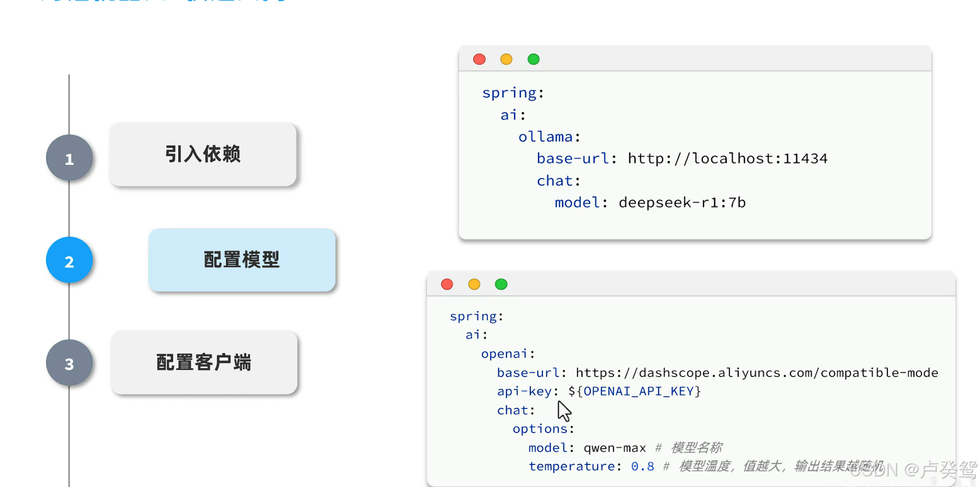980x487 pixels.
Task: Click the grey step 3 circle
Action: 69,363
